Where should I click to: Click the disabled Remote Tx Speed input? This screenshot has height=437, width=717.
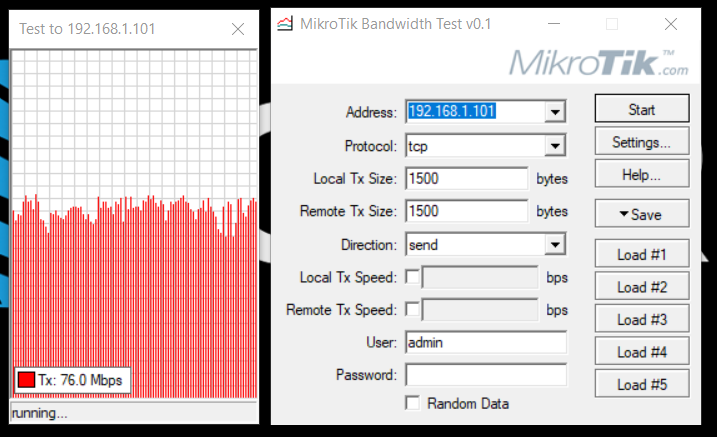(x=480, y=309)
